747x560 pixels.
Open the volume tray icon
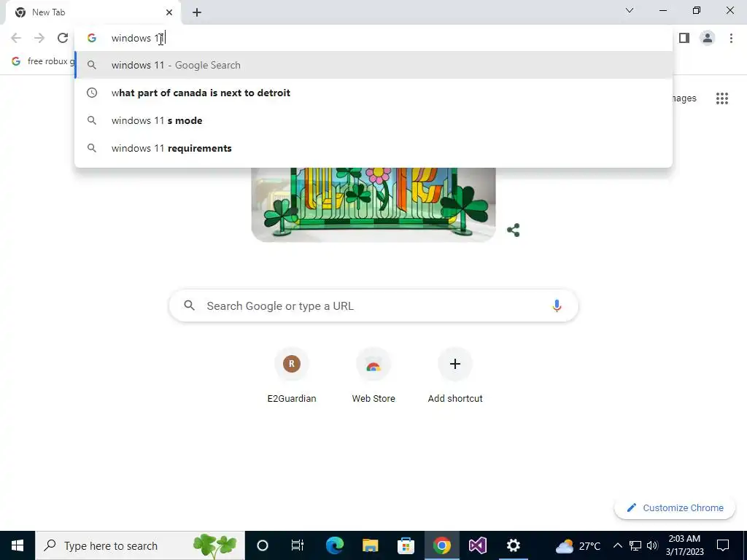[652, 545]
